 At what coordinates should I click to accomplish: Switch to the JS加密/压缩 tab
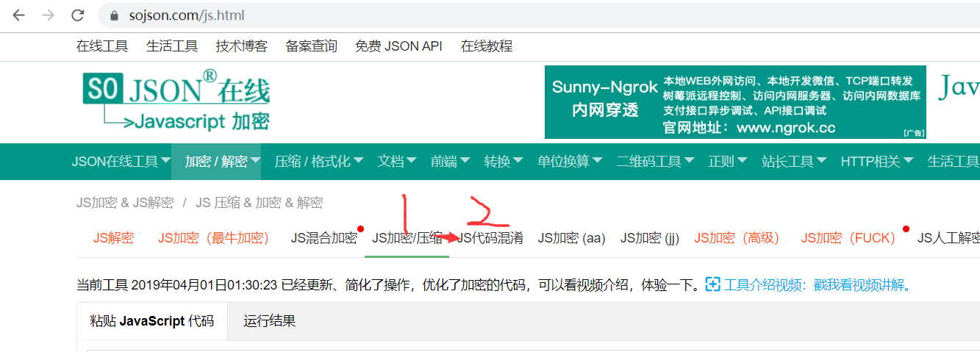(407, 238)
